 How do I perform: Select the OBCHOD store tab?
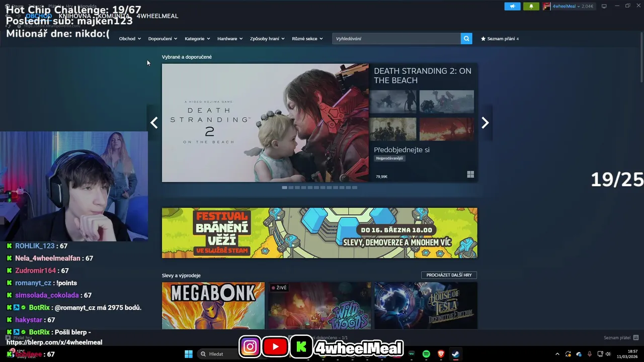point(39,16)
